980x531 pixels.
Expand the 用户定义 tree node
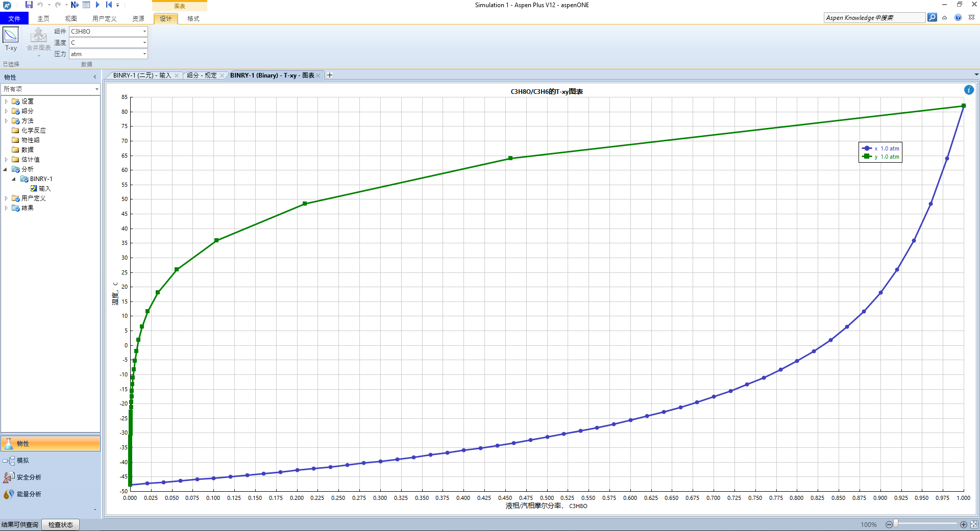tap(6, 198)
